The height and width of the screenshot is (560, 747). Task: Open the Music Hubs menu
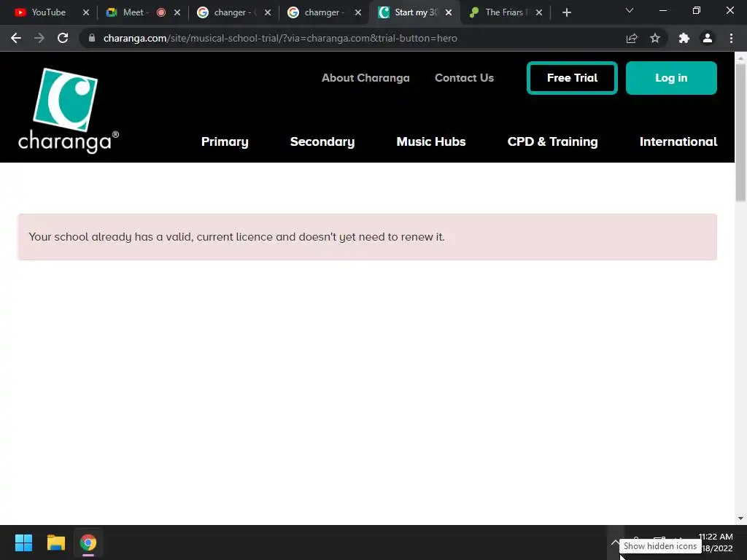431,142
